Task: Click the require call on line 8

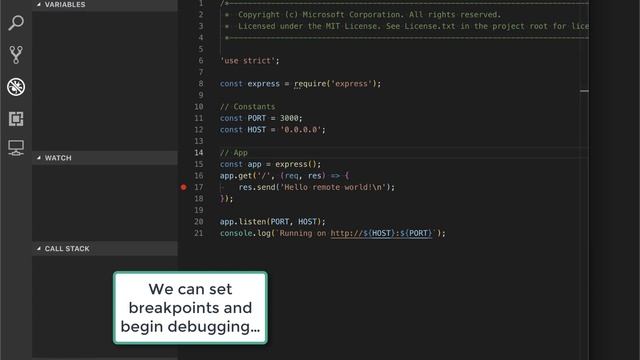Action: (x=310, y=84)
